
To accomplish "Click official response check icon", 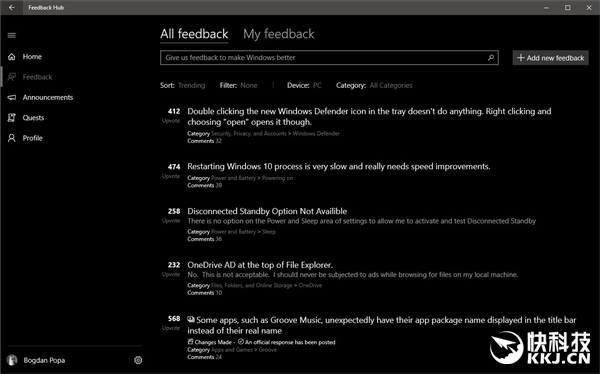I will point(240,342).
